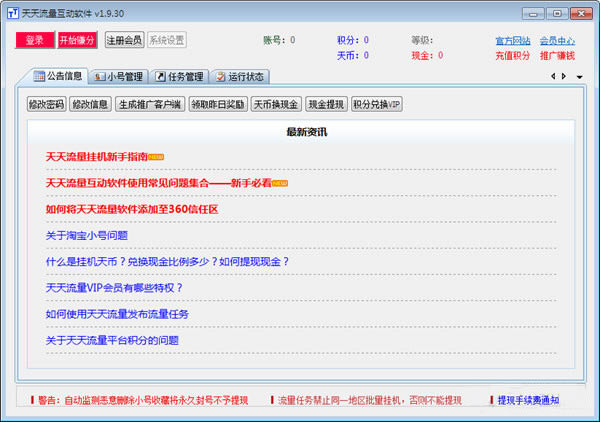Switch to the 小号管理 tab

[x=118, y=76]
